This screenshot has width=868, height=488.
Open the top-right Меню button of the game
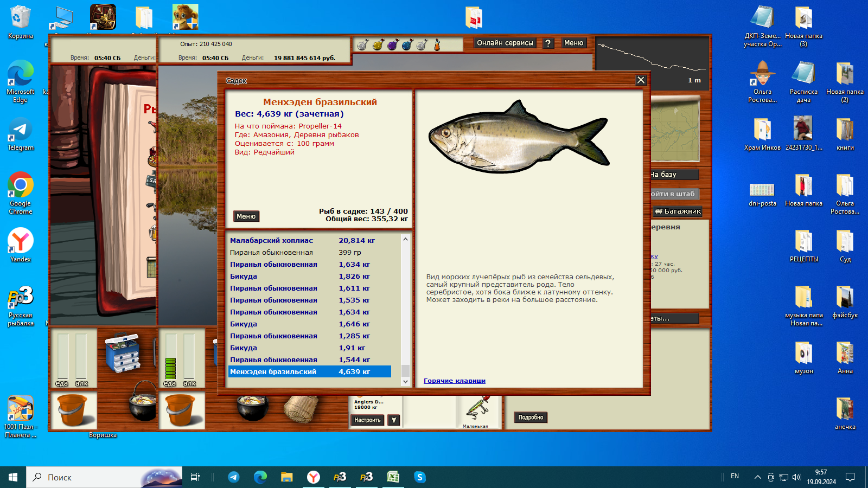point(573,43)
